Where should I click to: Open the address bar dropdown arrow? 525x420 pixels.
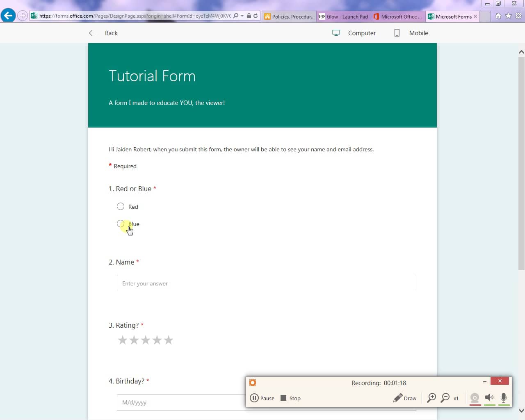point(242,16)
